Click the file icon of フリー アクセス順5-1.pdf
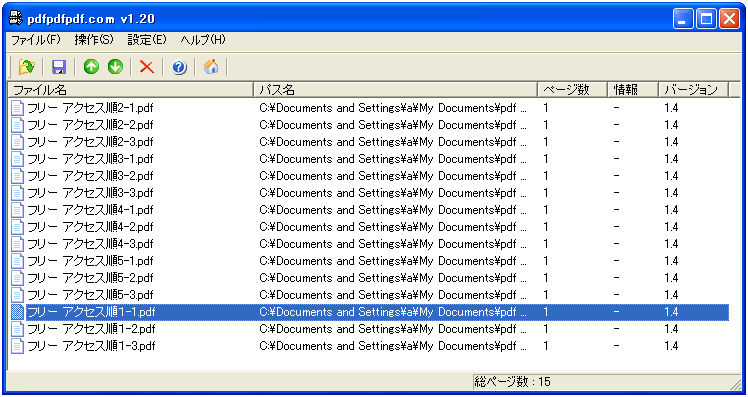The image size is (748, 397). pyautogui.click(x=17, y=261)
